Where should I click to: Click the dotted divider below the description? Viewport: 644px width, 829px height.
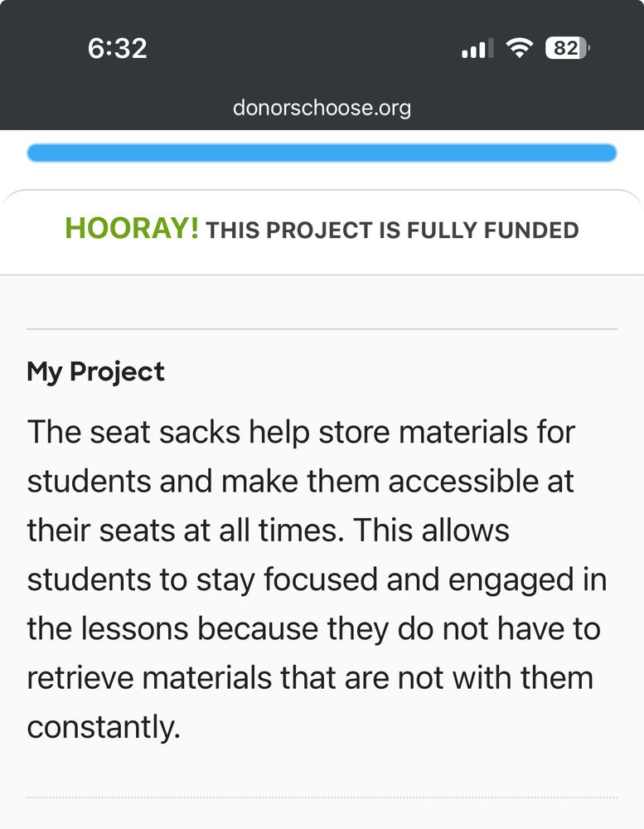[322, 797]
